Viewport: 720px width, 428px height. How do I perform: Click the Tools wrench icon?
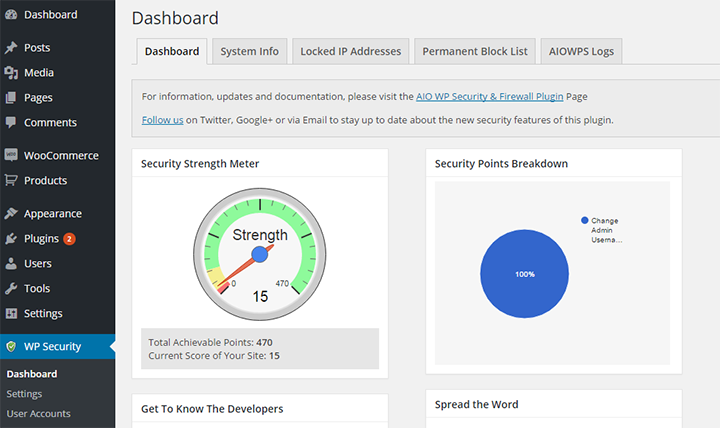[x=11, y=288]
